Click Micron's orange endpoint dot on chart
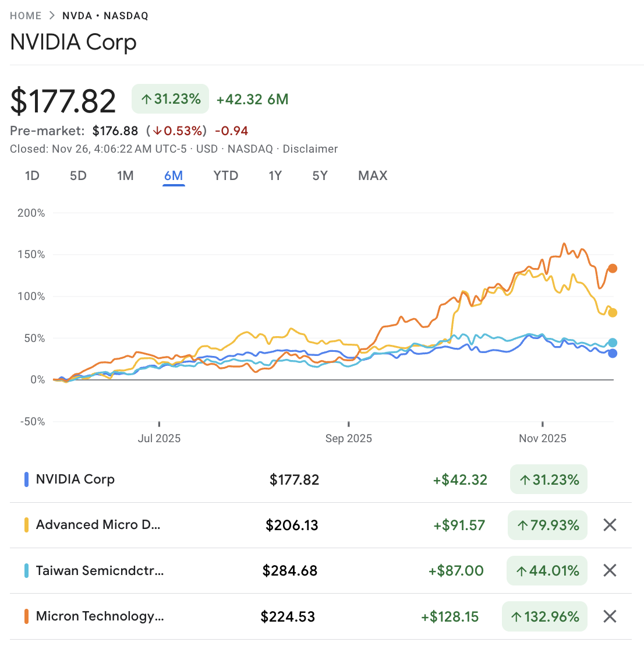This screenshot has height=649, width=644. click(x=612, y=268)
